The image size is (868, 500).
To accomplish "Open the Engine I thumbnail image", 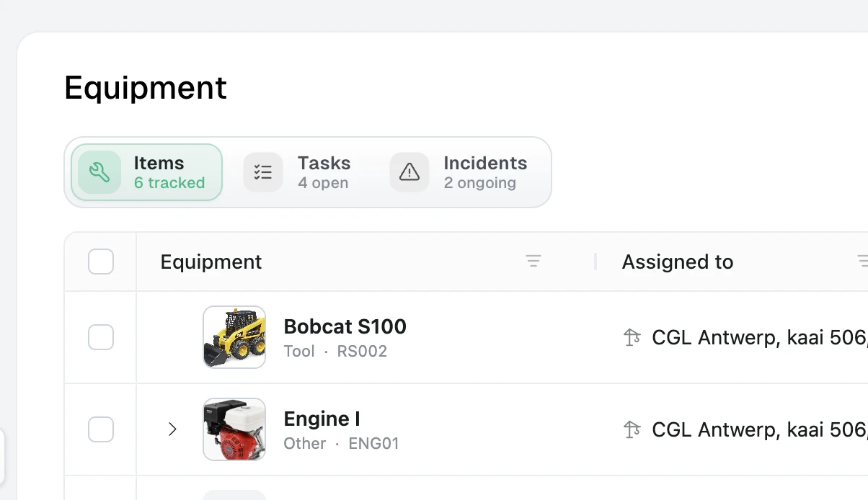I will [x=234, y=429].
